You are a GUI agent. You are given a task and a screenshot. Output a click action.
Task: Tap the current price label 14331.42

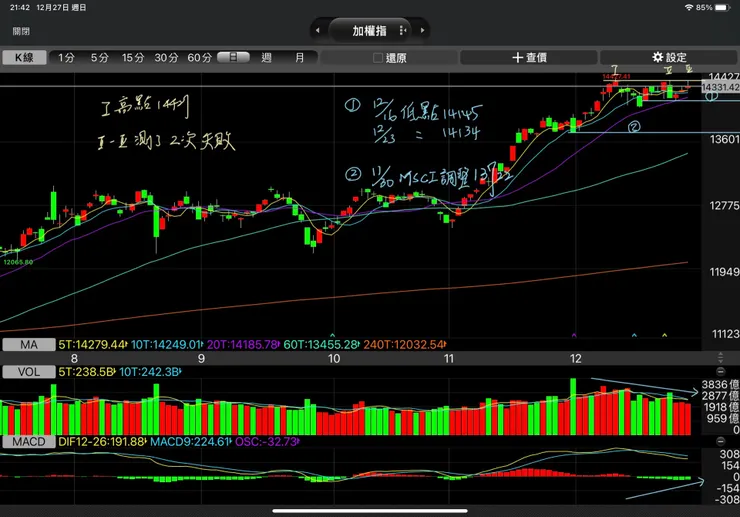pos(720,87)
